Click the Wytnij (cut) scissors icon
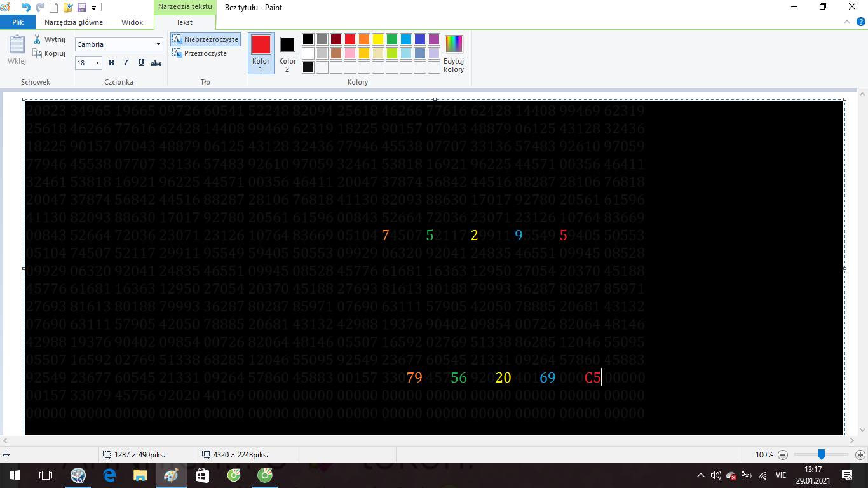Screen dimensions: 868x488 [x=37, y=39]
